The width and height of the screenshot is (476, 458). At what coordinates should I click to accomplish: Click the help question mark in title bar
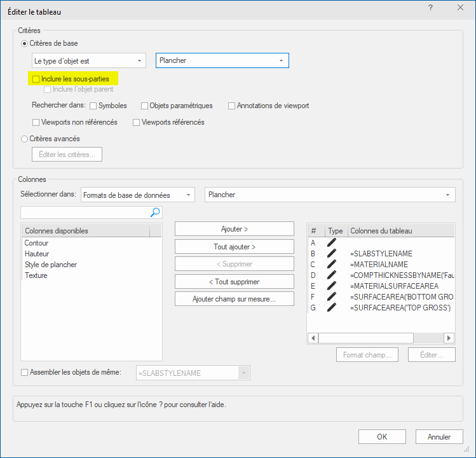tap(430, 8)
